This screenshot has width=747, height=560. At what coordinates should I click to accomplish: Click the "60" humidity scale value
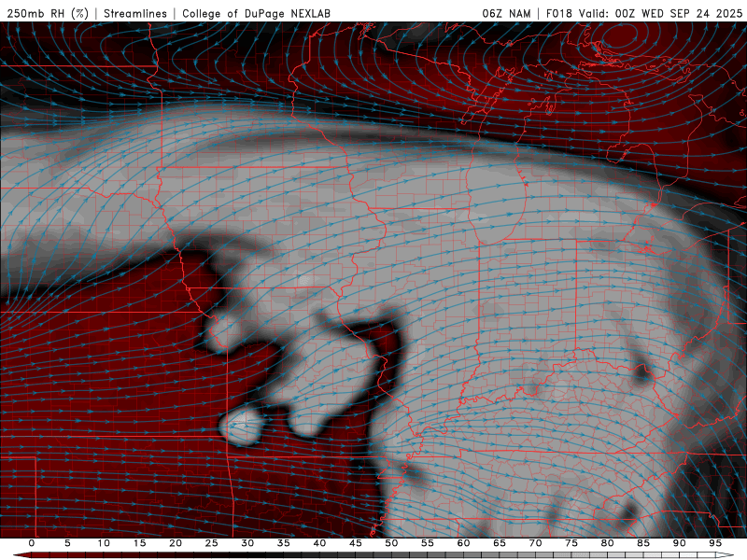463,543
